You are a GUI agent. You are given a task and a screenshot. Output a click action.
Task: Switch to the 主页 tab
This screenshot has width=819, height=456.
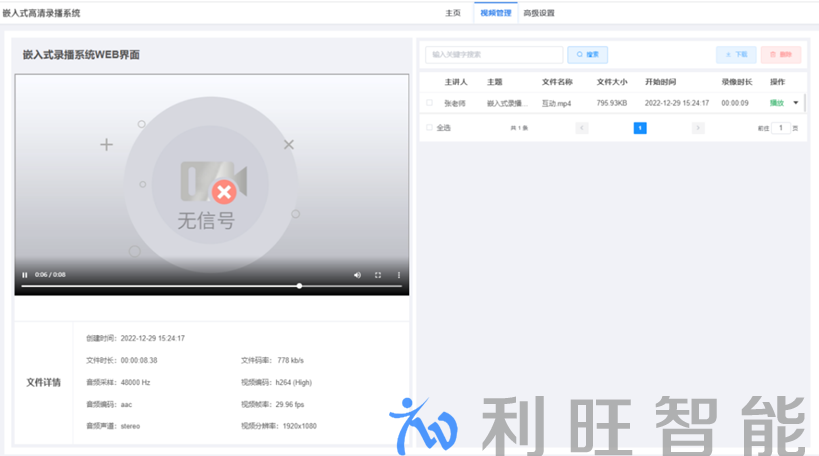coord(453,13)
